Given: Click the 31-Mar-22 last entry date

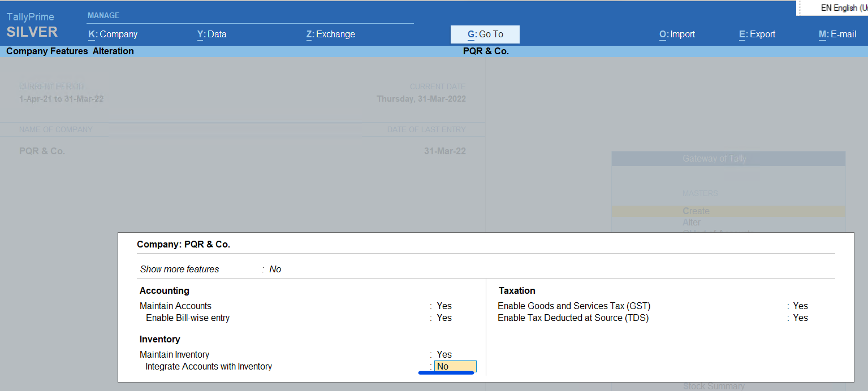Looking at the screenshot, I should (x=445, y=151).
